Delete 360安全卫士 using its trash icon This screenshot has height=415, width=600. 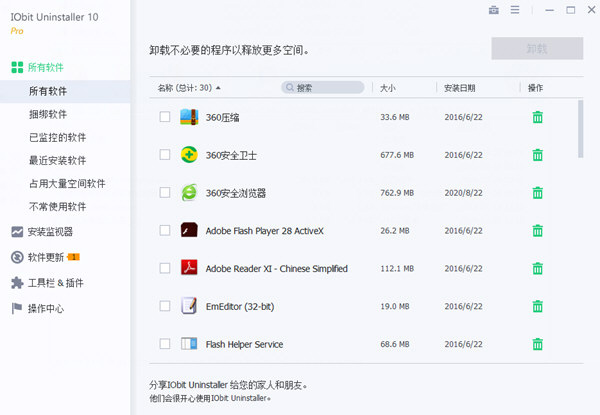click(x=537, y=155)
